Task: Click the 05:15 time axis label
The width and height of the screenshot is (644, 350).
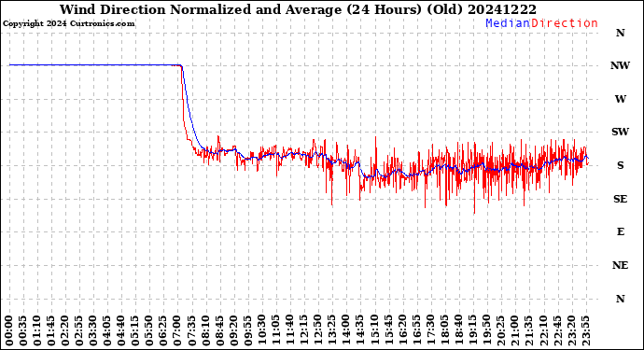Action: tap(135, 330)
